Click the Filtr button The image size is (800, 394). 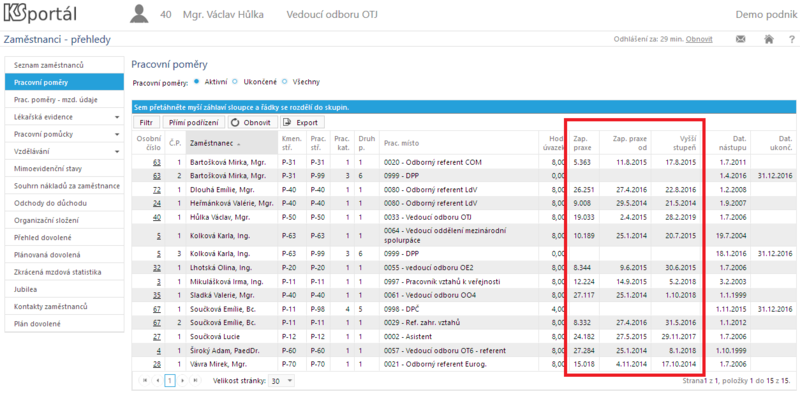(146, 122)
